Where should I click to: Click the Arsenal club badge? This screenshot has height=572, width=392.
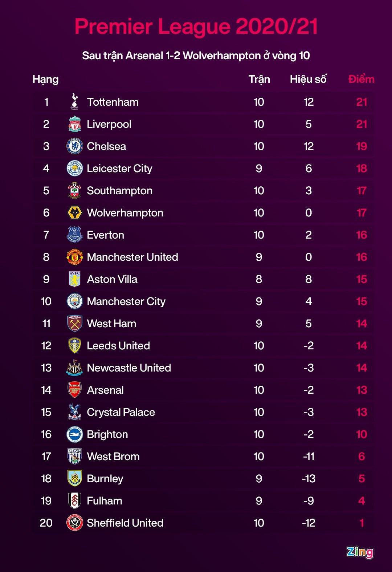75,390
